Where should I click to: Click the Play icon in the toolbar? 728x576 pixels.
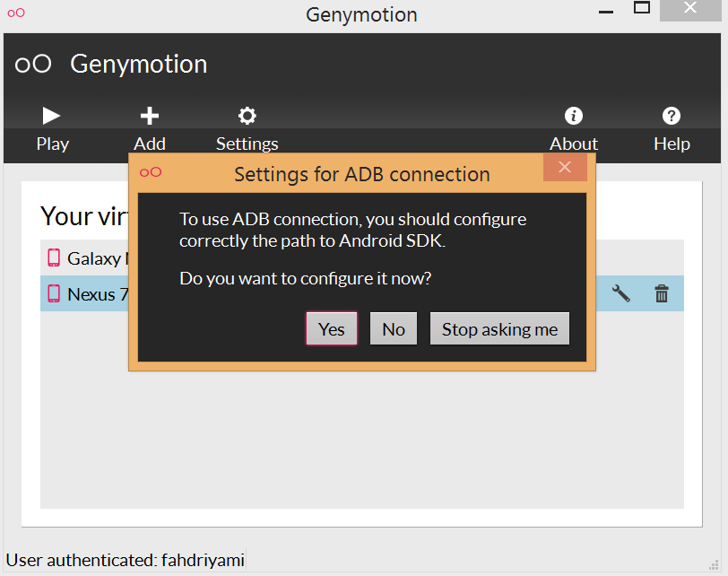click(52, 116)
